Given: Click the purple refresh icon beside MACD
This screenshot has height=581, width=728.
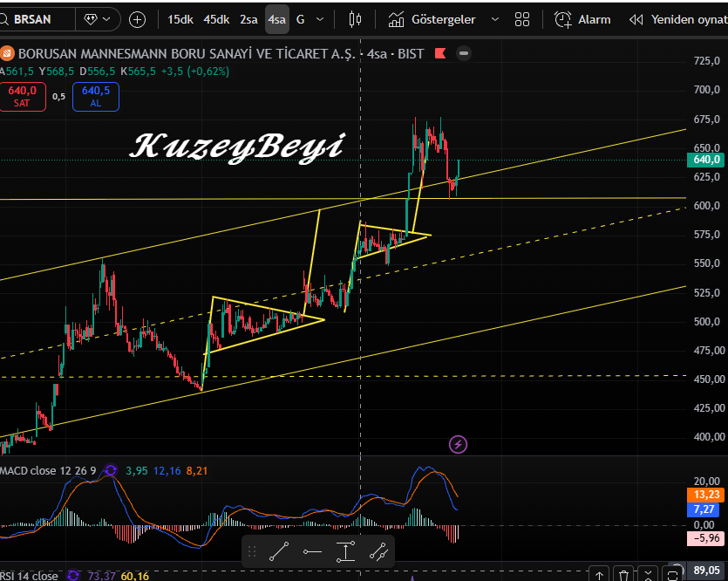Looking at the screenshot, I should coord(111,470).
